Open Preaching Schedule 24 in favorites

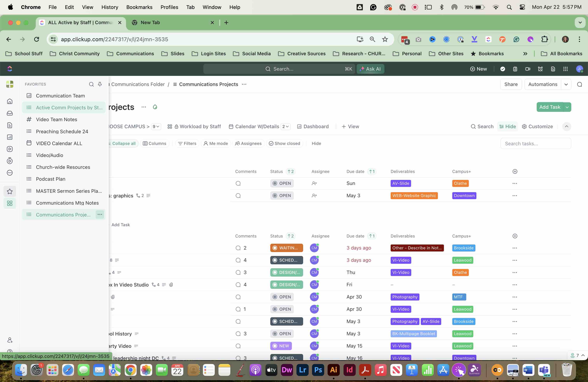64,131
